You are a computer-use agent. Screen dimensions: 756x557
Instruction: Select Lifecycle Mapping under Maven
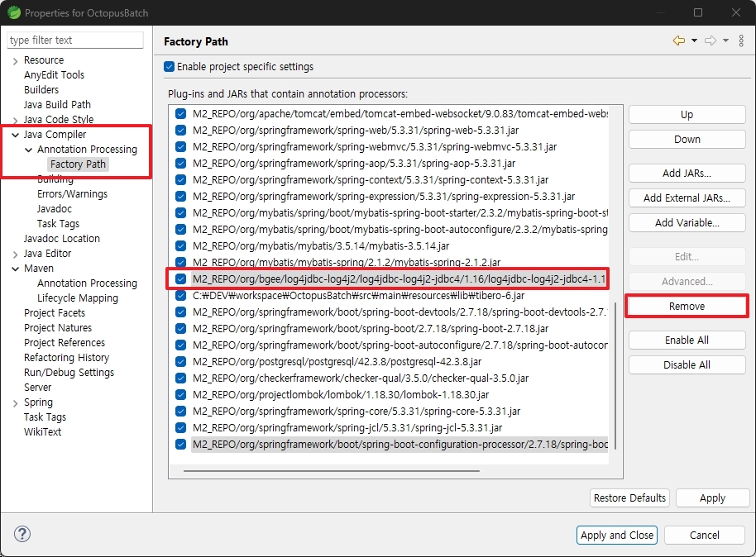[x=78, y=298]
